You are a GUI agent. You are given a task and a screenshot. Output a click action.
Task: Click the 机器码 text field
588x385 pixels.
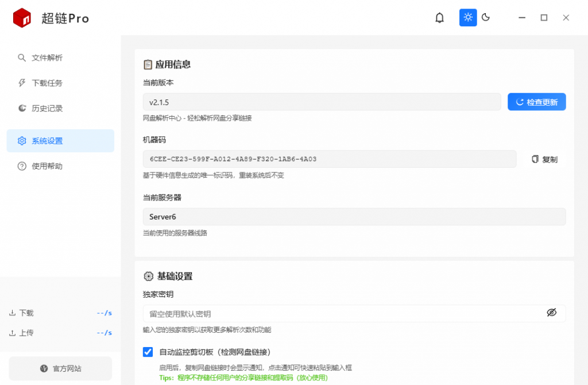pos(329,159)
